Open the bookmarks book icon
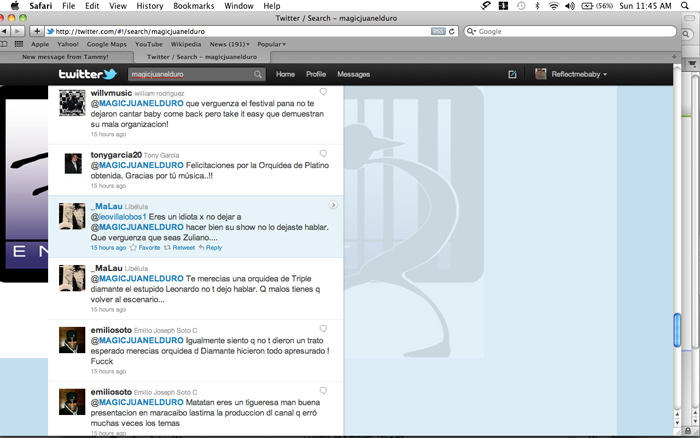Image resolution: width=700 pixels, height=438 pixels. click(4, 44)
